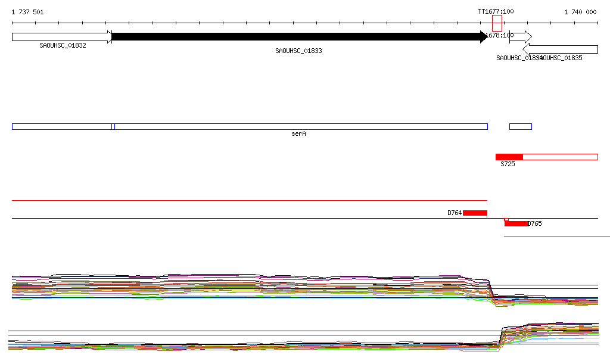Screen dimensions: 610x364
Task: Click the SAOUHSC_01833 gene label
Action: 298,51
